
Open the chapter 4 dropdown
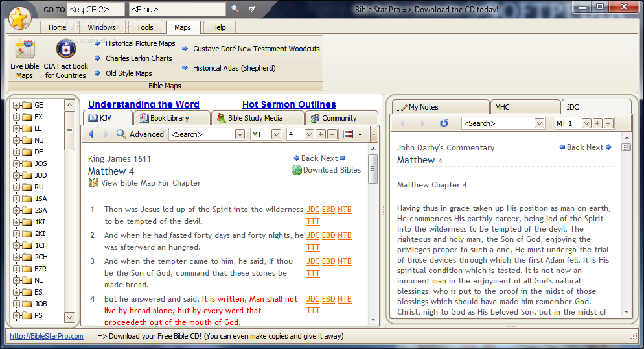(309, 134)
